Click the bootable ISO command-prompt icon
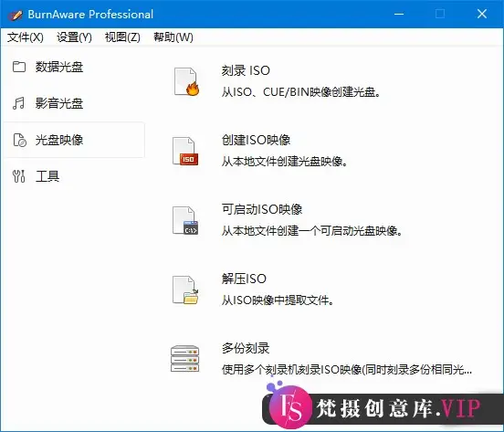Screen dimensions: 504x432 coord(185,220)
